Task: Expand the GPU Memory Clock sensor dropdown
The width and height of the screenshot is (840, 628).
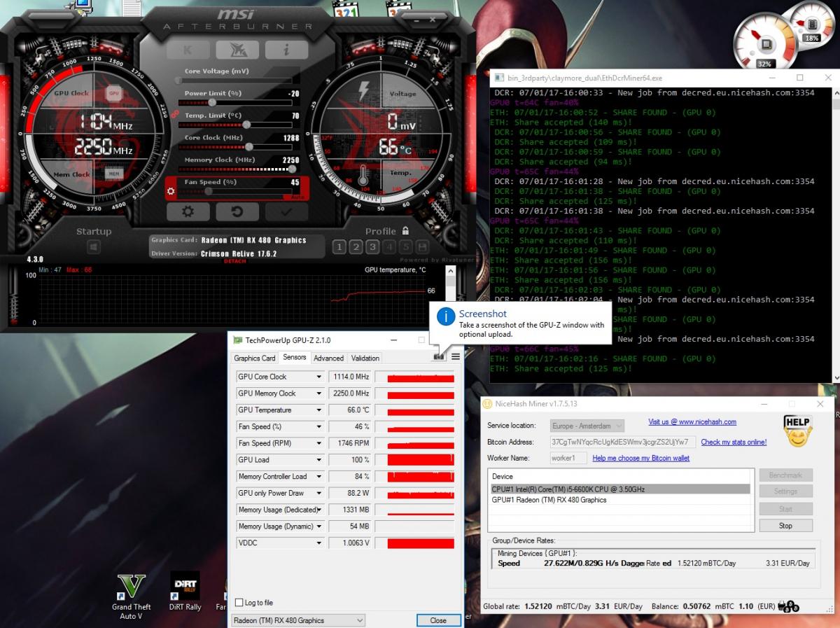Action: (x=319, y=393)
